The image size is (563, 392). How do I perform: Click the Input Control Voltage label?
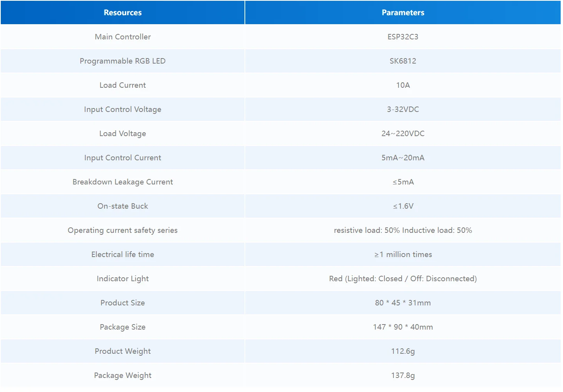coord(122,109)
